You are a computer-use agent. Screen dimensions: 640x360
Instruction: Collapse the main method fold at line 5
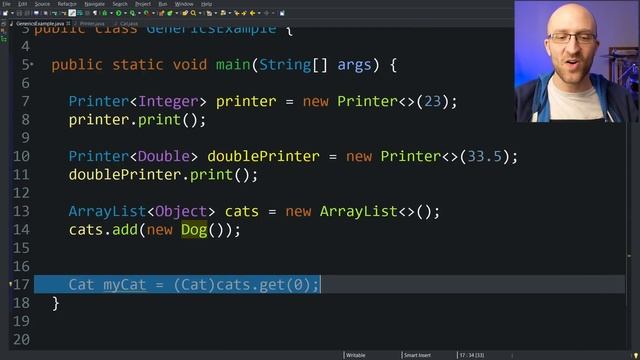pos(32,64)
